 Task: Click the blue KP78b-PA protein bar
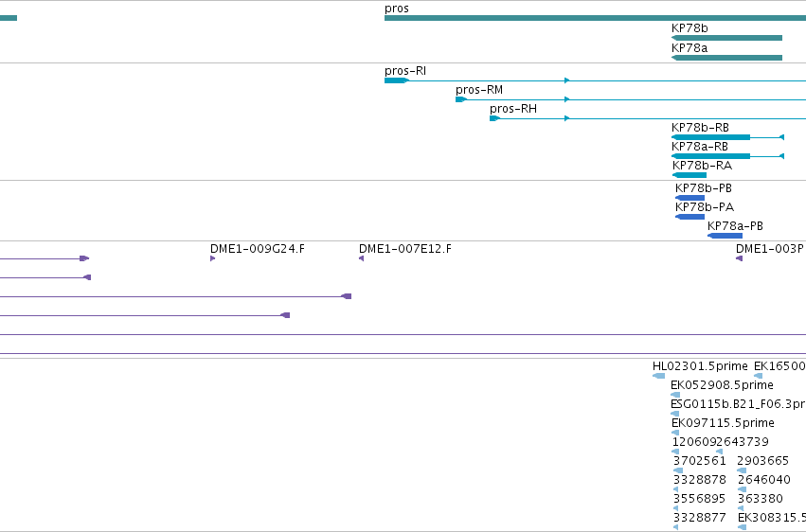click(690, 217)
